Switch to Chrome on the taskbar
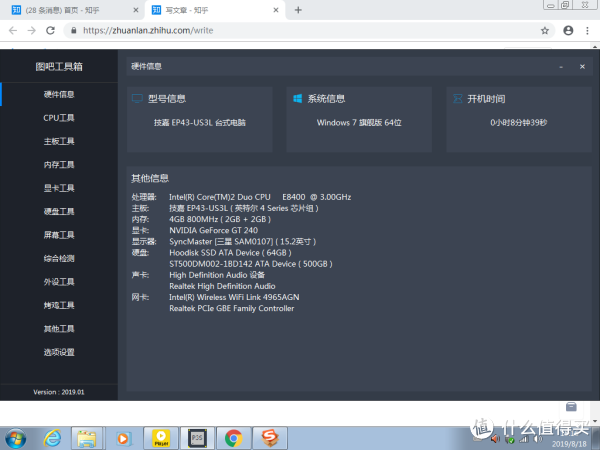 pos(233,438)
